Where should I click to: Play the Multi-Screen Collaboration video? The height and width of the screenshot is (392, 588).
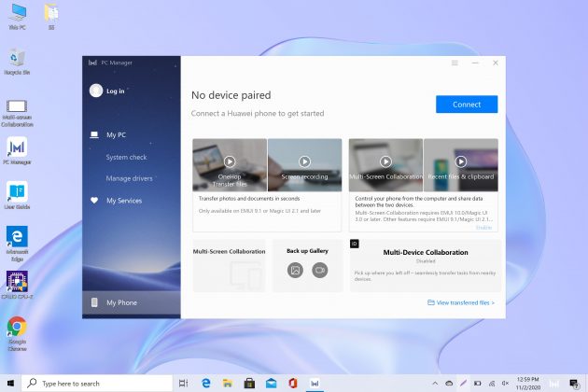(x=385, y=161)
